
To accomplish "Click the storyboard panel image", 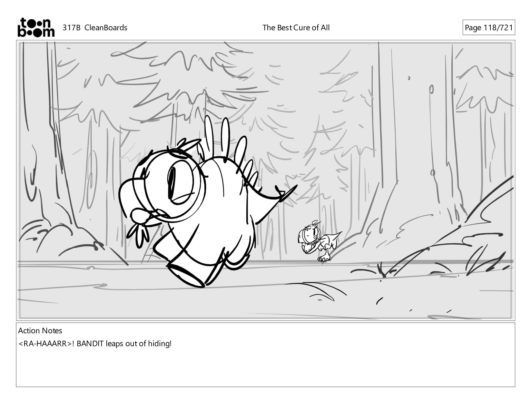I will pos(266,180).
